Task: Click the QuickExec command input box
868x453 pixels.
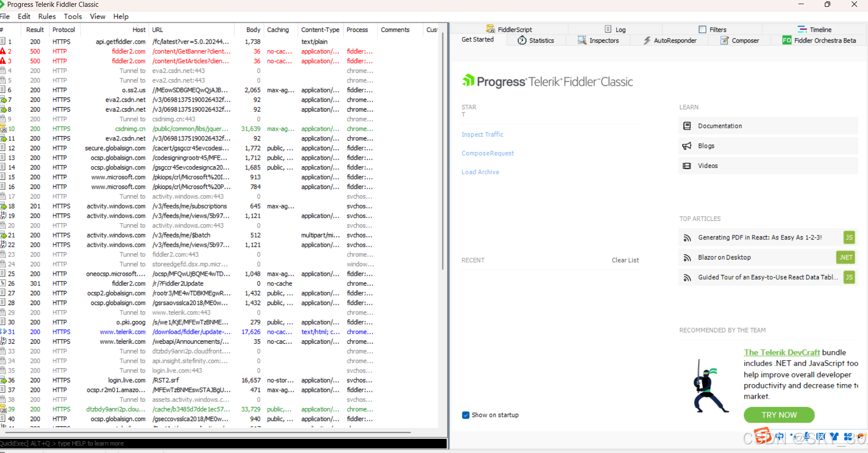Action: (223, 443)
